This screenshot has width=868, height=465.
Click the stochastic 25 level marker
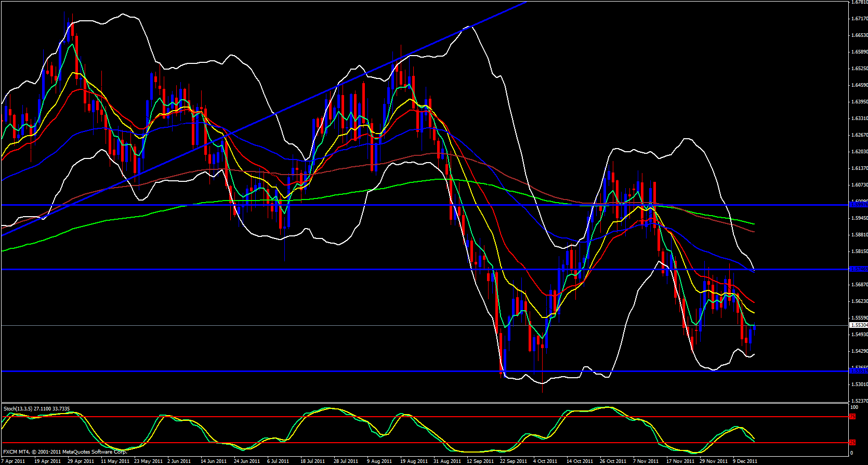click(x=852, y=443)
